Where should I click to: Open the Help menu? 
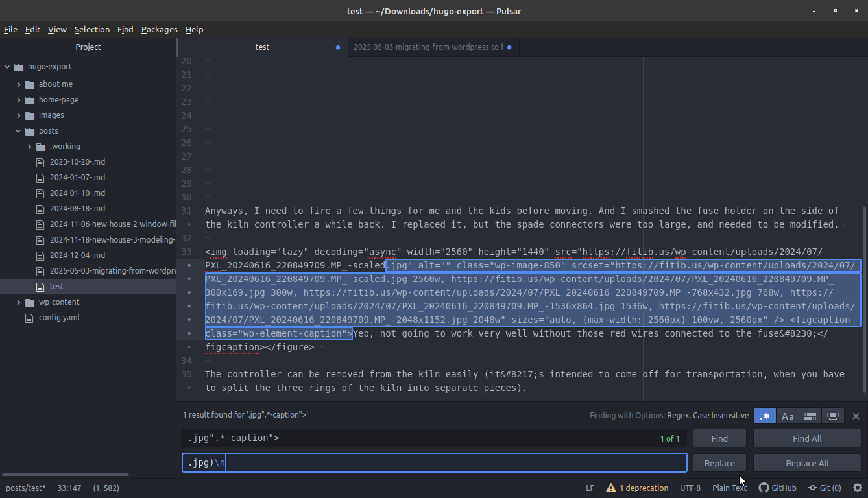tap(194, 29)
